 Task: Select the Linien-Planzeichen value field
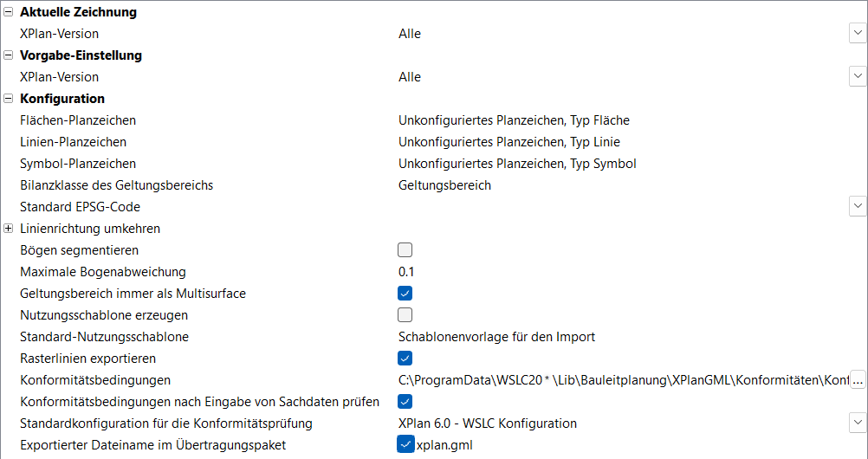click(x=509, y=142)
